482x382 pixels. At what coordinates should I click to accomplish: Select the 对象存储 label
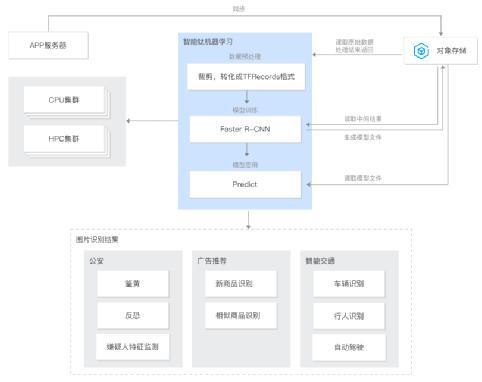(x=451, y=51)
